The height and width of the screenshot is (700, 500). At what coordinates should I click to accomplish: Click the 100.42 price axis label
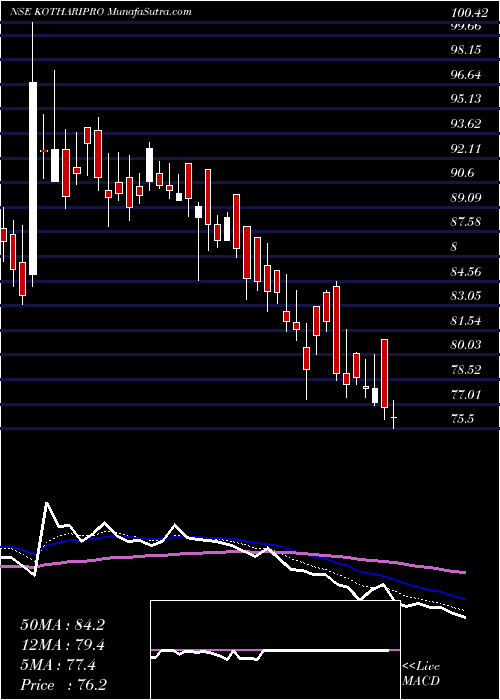click(469, 13)
